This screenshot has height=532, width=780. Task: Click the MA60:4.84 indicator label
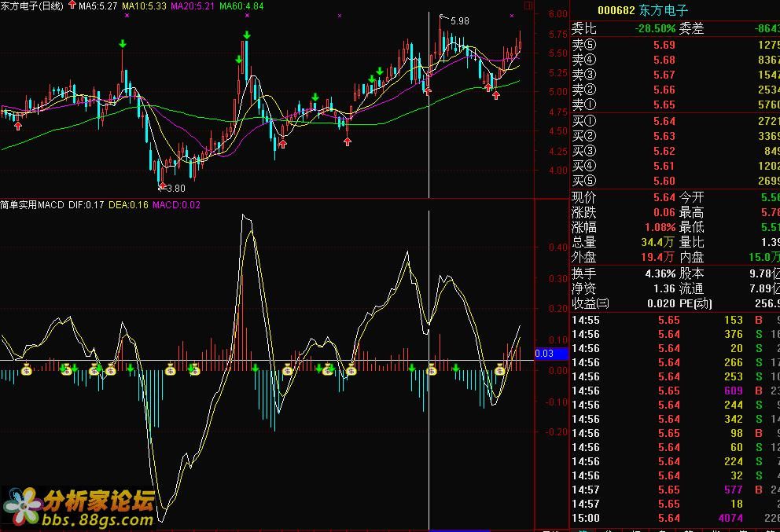(x=241, y=6)
